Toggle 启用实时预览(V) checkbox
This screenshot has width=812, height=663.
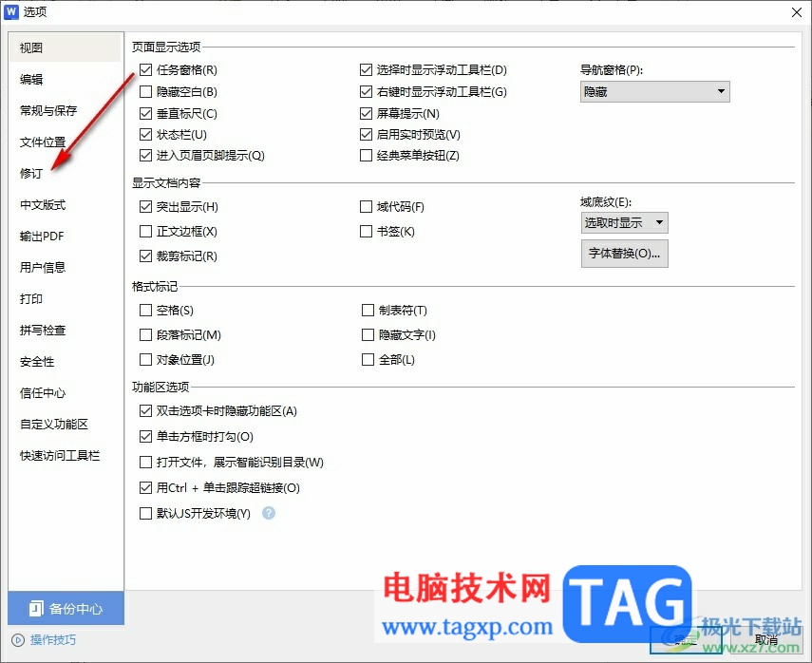pos(366,135)
